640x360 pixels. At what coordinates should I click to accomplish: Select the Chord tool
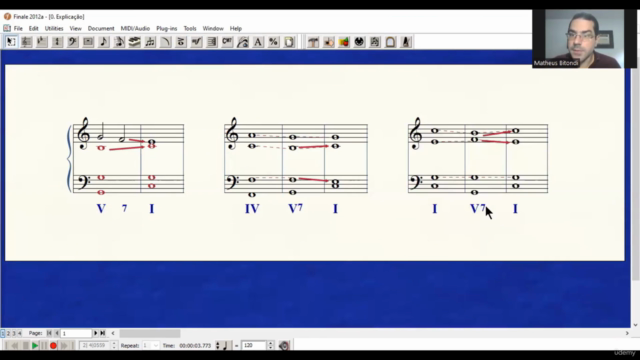(x=227, y=42)
